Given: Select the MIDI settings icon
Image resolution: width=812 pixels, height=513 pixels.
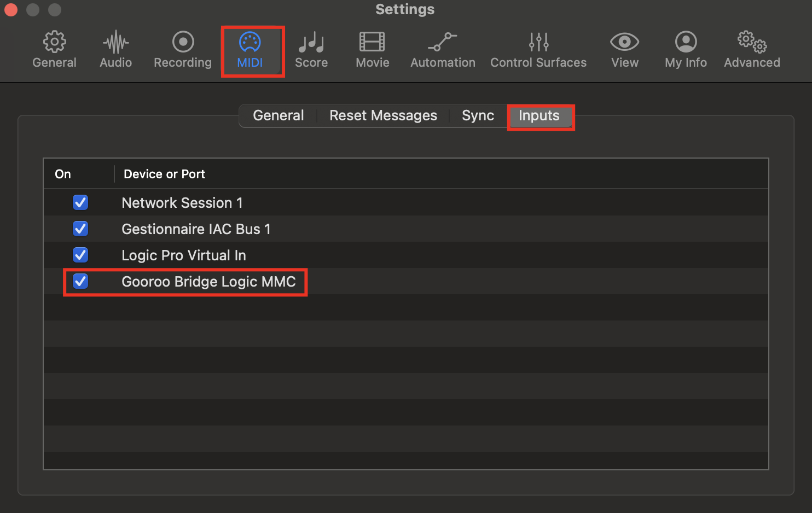Looking at the screenshot, I should point(250,42).
